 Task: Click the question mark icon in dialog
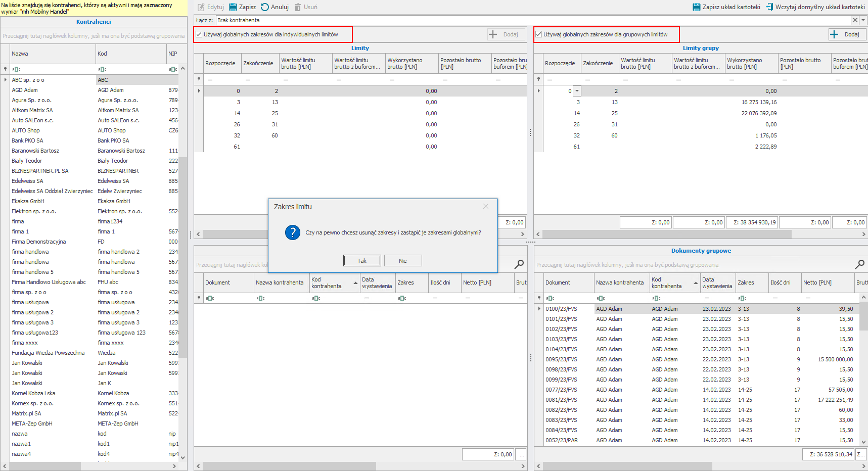click(x=293, y=232)
